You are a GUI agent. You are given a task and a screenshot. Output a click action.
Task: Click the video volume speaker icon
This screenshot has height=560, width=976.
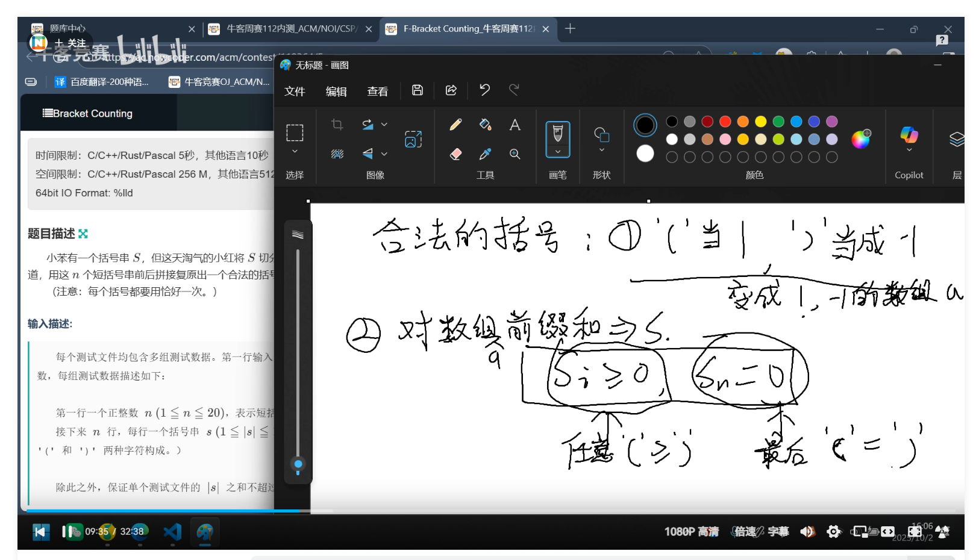point(807,532)
